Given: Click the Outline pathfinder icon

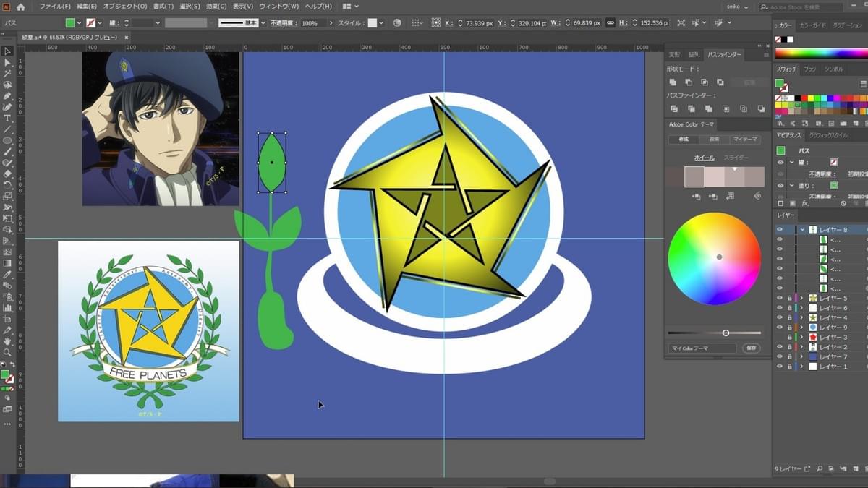Looking at the screenshot, I should tap(744, 108).
